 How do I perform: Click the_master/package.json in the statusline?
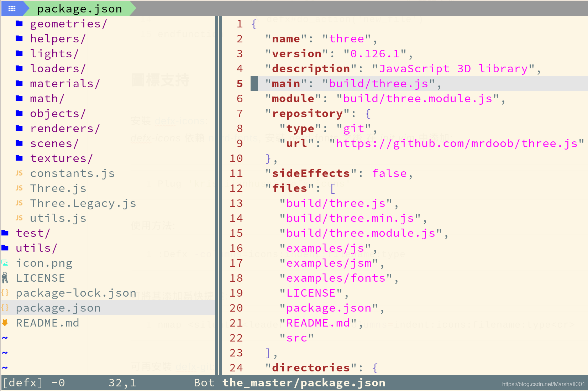tap(304, 383)
